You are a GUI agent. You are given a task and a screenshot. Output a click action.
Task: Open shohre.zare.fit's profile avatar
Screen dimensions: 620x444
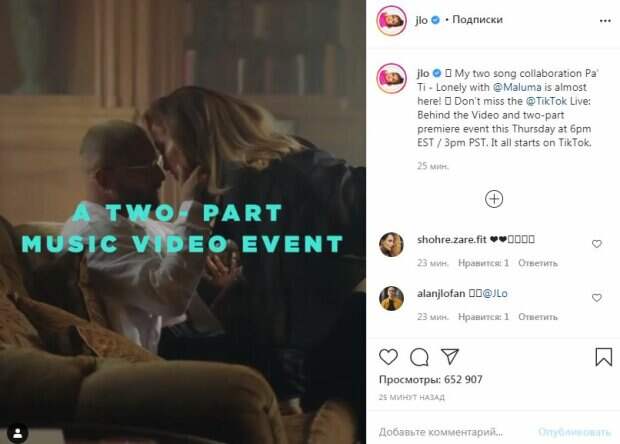(391, 244)
